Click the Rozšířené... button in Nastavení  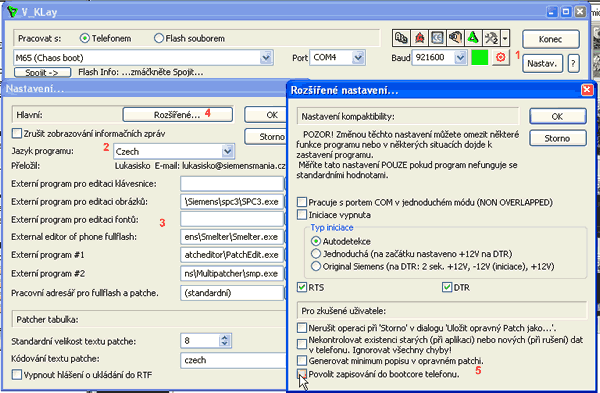(178, 115)
